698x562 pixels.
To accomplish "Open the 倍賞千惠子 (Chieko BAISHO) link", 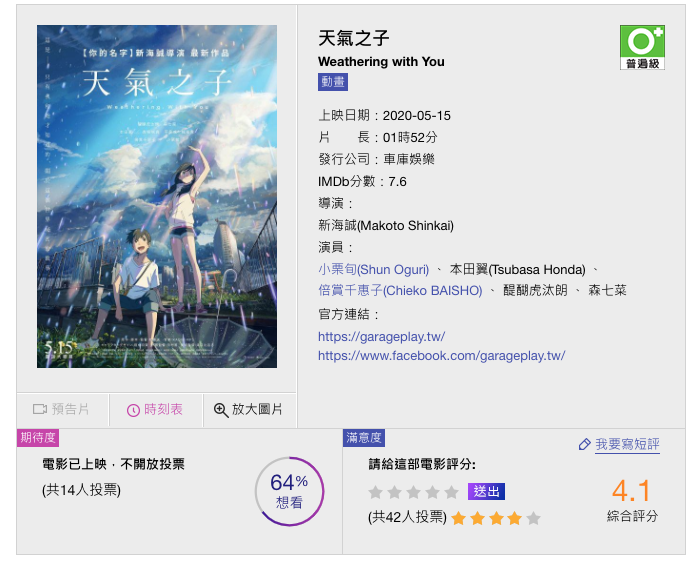I will coord(400,290).
